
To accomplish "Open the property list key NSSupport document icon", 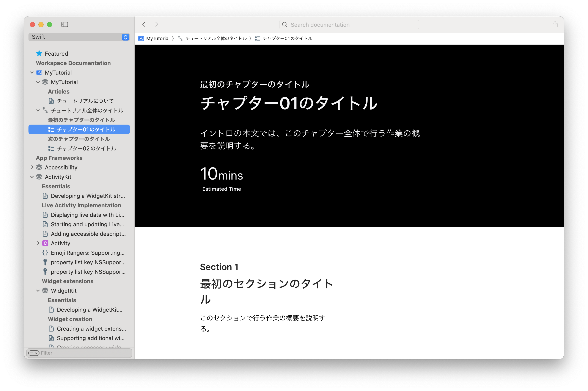I will [45, 262].
